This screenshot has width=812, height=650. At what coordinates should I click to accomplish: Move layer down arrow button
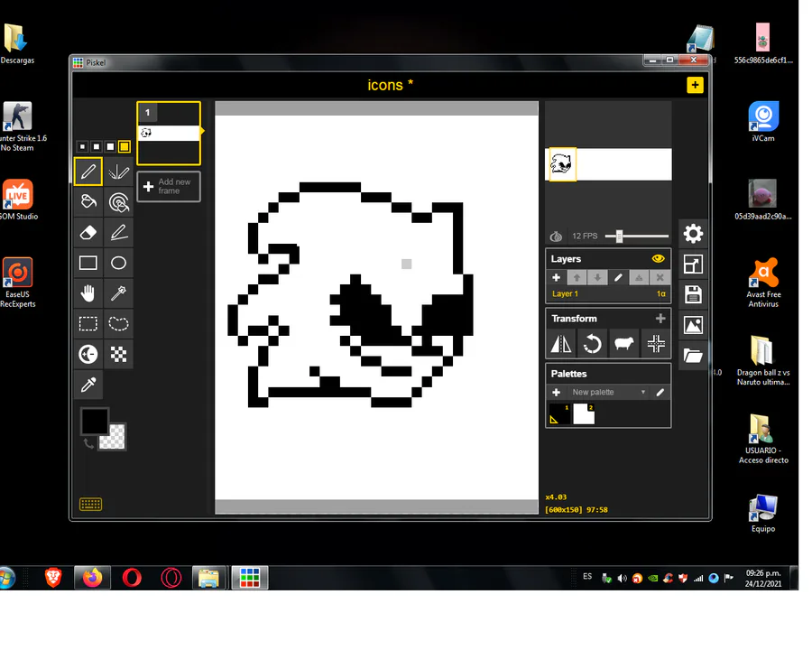(x=597, y=278)
